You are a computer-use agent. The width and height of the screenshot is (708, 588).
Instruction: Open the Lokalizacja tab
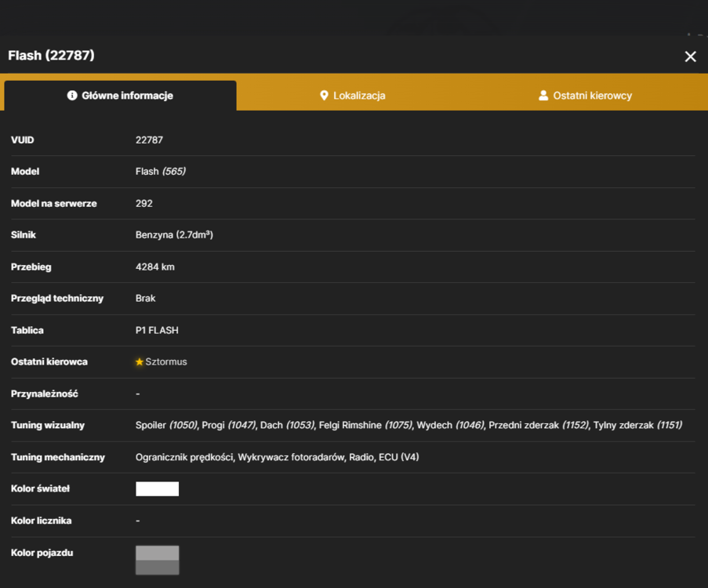coord(353,96)
